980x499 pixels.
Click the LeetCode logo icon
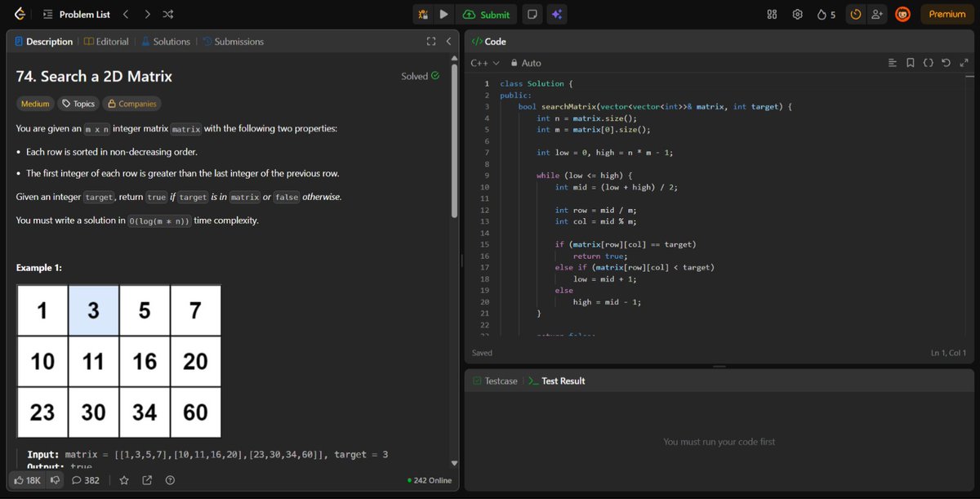tap(20, 14)
